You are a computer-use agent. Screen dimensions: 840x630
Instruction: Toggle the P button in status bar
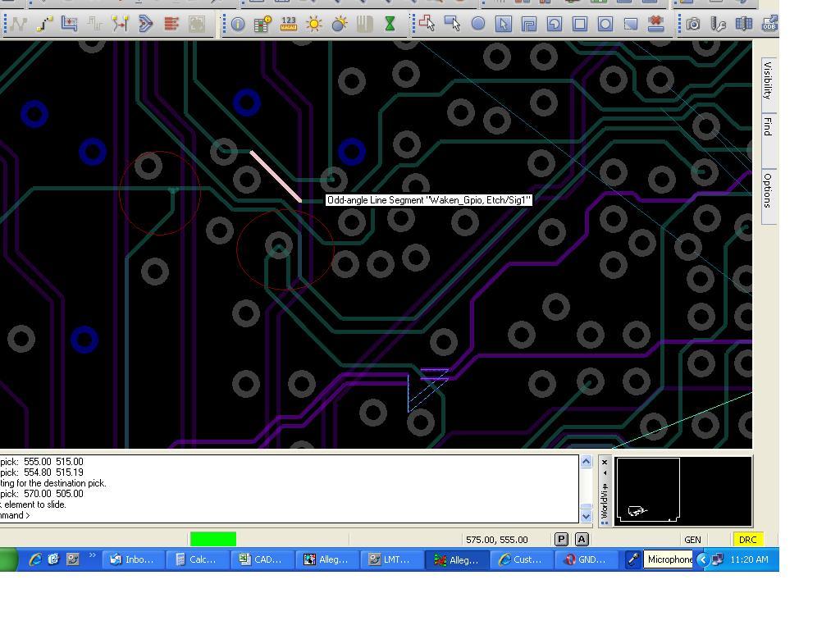[x=561, y=539]
